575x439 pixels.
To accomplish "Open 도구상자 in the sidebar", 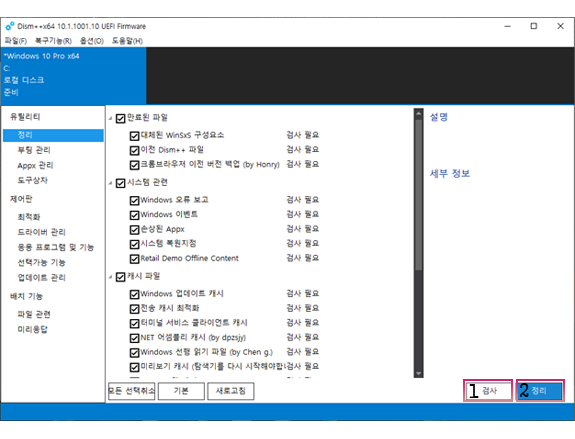I will pyautogui.click(x=32, y=180).
